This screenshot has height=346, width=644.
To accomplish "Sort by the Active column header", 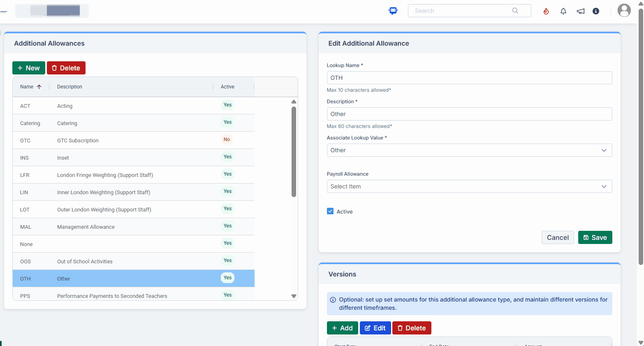I will pyautogui.click(x=227, y=87).
